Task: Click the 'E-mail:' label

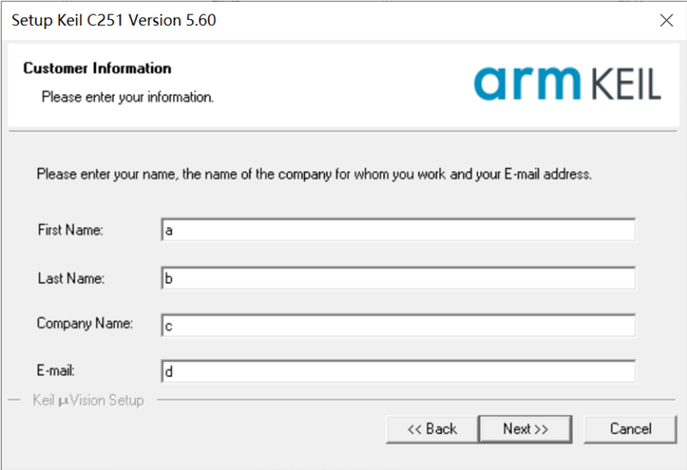Action: [56, 371]
